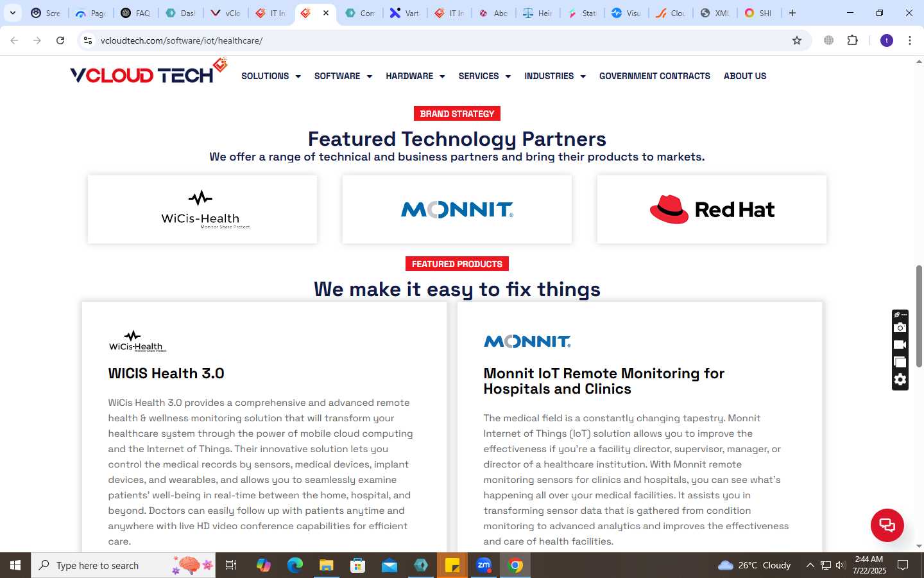924x578 pixels.
Task: Expand the SERVICES dropdown menu
Action: 484,76
